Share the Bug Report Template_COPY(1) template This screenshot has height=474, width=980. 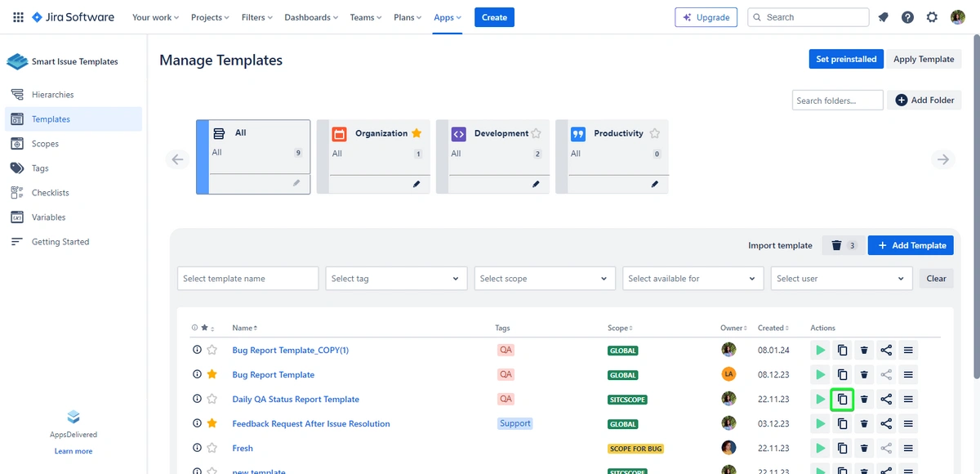pyautogui.click(x=886, y=350)
